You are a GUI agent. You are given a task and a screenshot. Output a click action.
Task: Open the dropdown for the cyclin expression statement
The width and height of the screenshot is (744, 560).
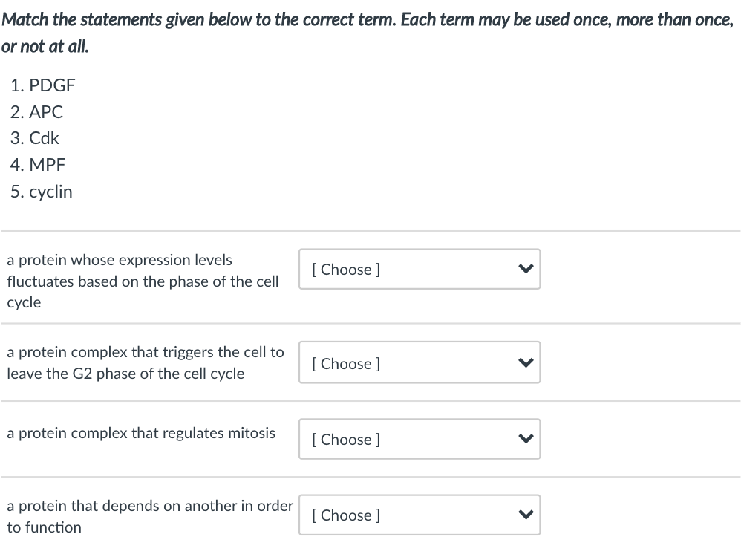[420, 269]
